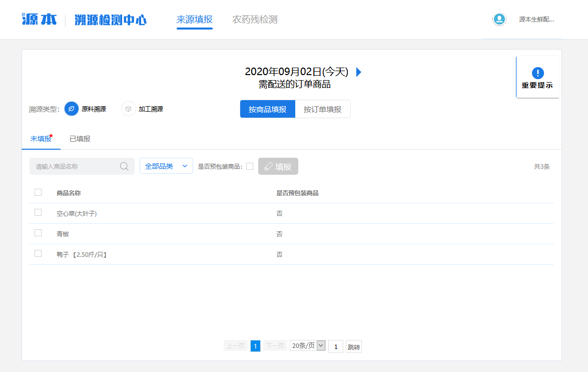The width and height of the screenshot is (588, 372).
Task: Click the 按订单填报 button
Action: click(x=323, y=109)
